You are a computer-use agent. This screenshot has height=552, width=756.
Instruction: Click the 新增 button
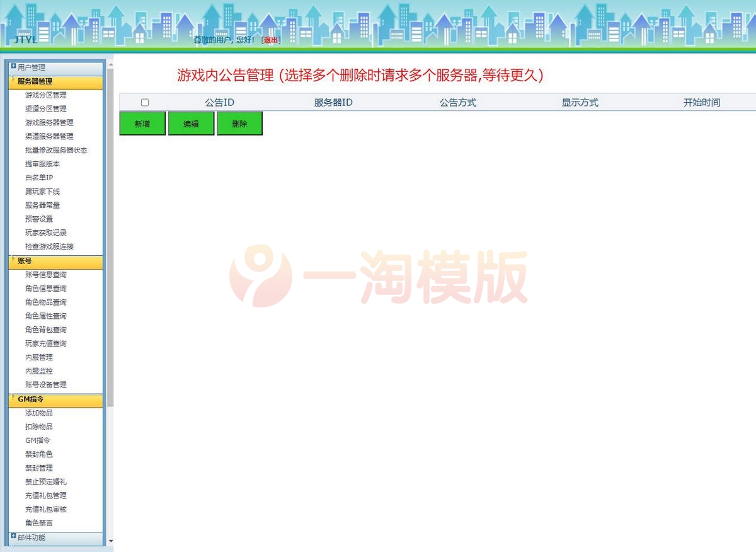pos(142,123)
